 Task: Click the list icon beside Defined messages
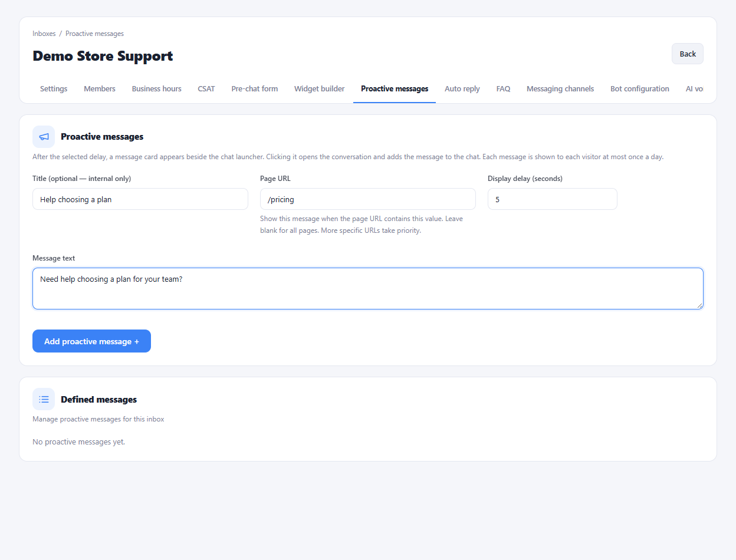point(44,399)
